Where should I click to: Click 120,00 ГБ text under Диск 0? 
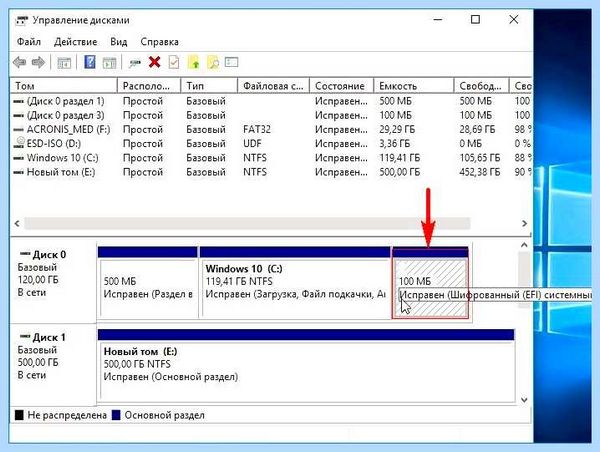[38, 280]
